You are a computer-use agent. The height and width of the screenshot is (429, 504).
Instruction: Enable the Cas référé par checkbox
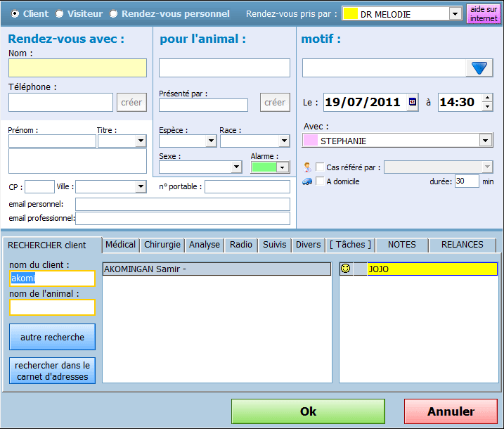pos(320,167)
